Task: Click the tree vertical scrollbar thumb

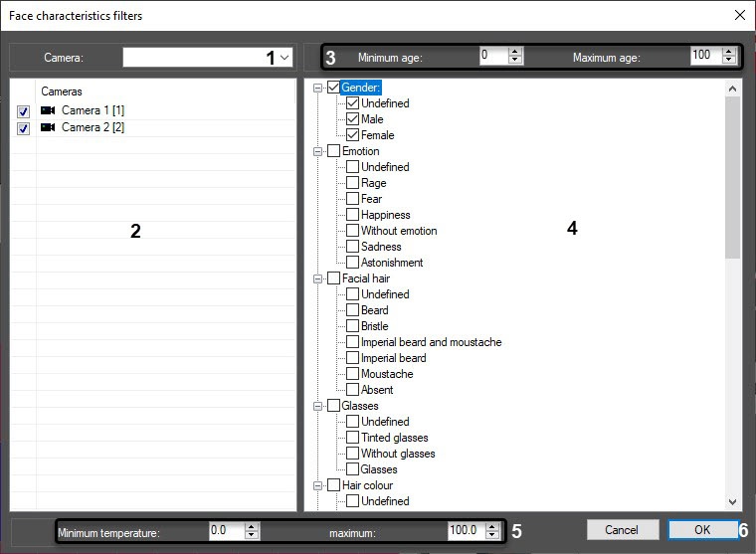Action: click(x=732, y=177)
